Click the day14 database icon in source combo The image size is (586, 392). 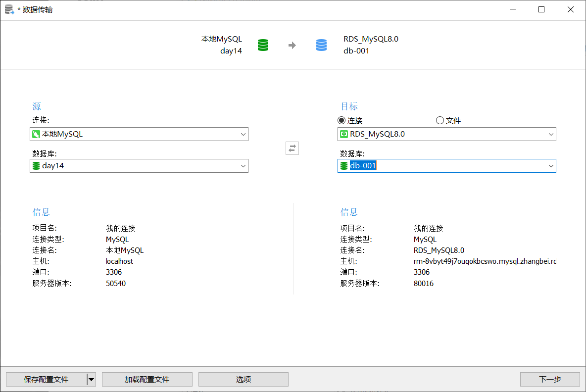tap(36, 166)
